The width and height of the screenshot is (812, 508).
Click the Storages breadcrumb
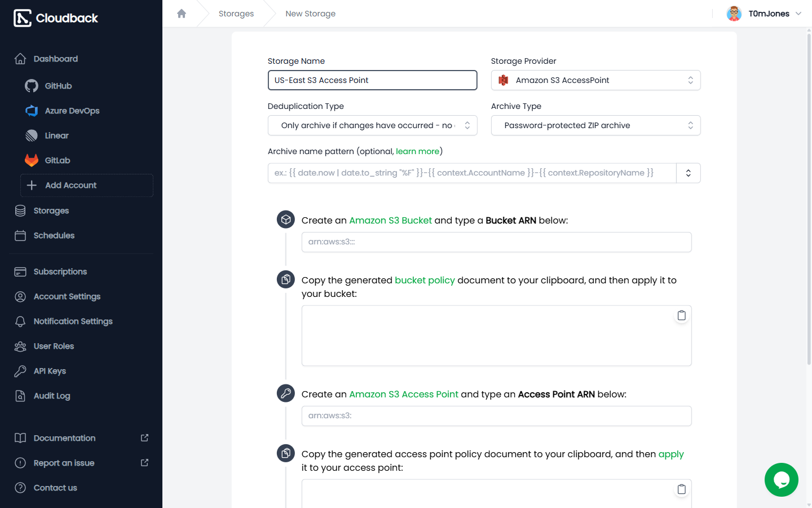click(x=236, y=14)
